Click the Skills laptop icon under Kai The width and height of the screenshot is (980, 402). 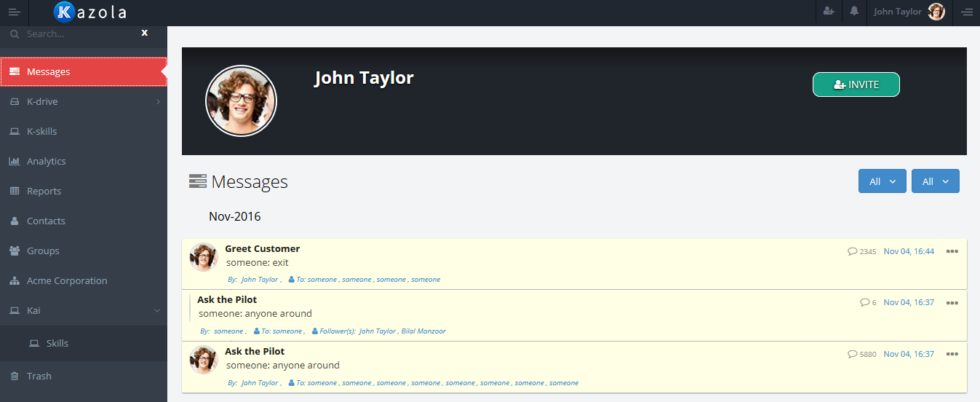pos(34,344)
